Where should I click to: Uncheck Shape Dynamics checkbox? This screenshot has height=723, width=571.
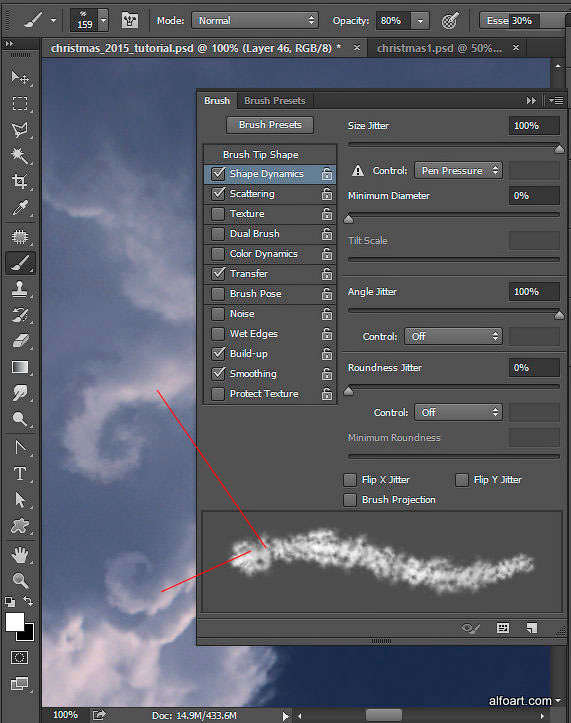point(218,173)
